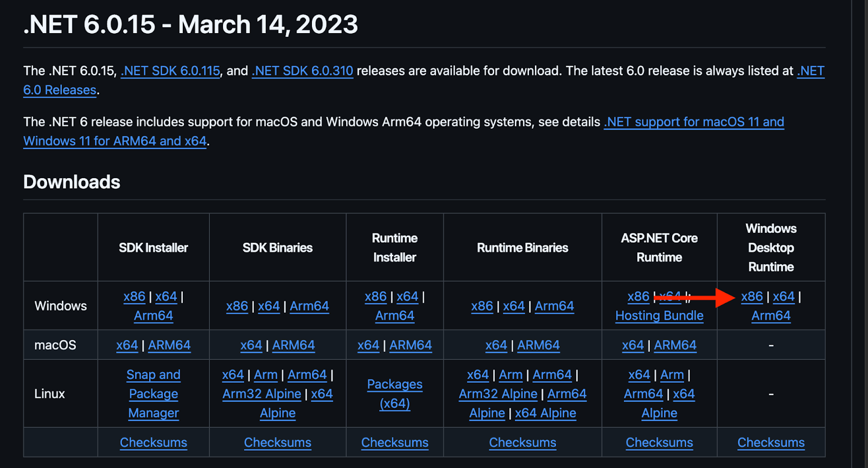This screenshot has width=868, height=468.
Task: Select the Downloads heading text
Action: pyautogui.click(x=72, y=182)
